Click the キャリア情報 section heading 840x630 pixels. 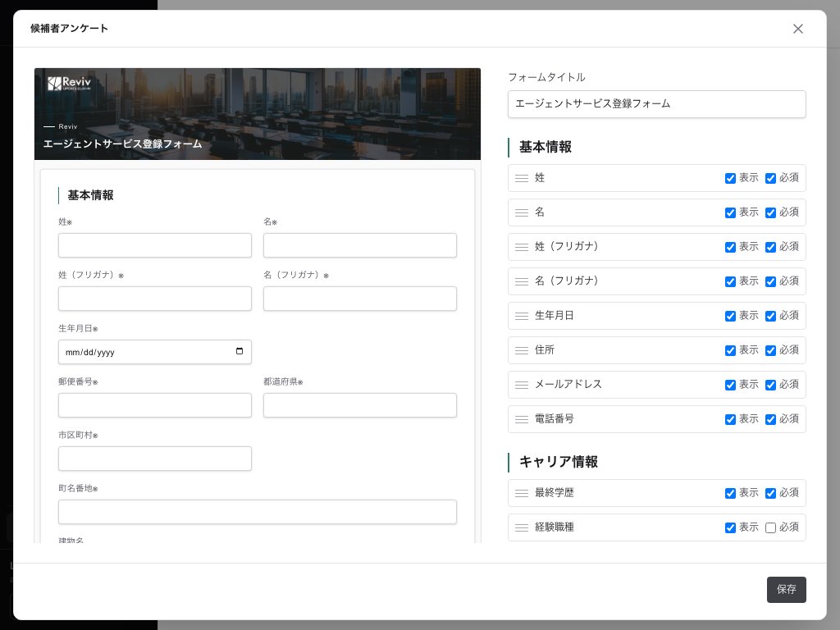(558, 462)
